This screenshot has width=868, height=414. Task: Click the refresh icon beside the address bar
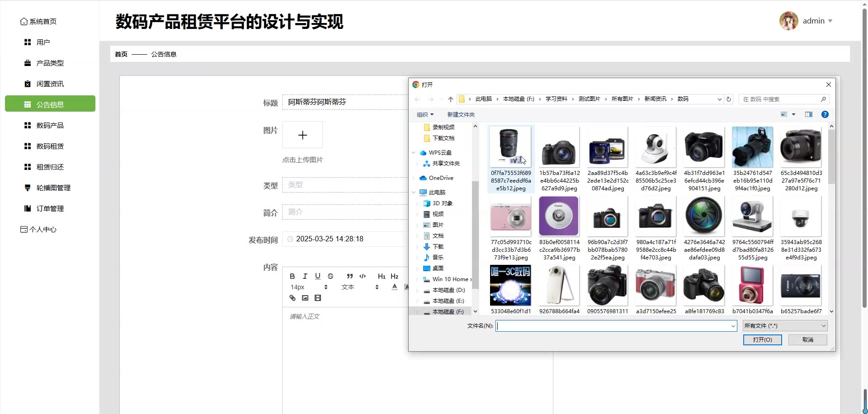[728, 99]
